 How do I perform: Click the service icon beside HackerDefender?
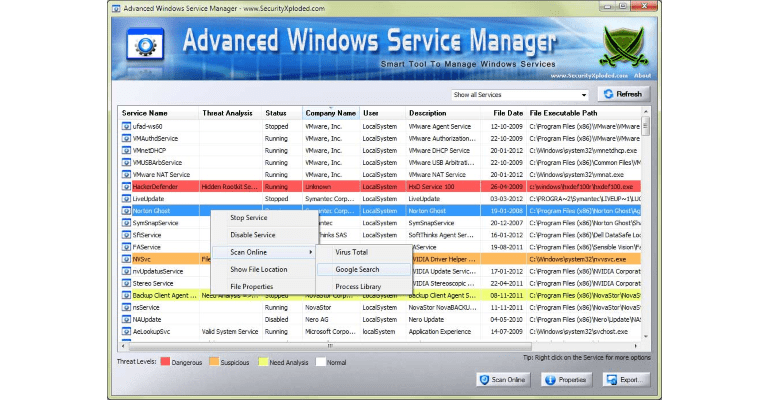click(125, 186)
